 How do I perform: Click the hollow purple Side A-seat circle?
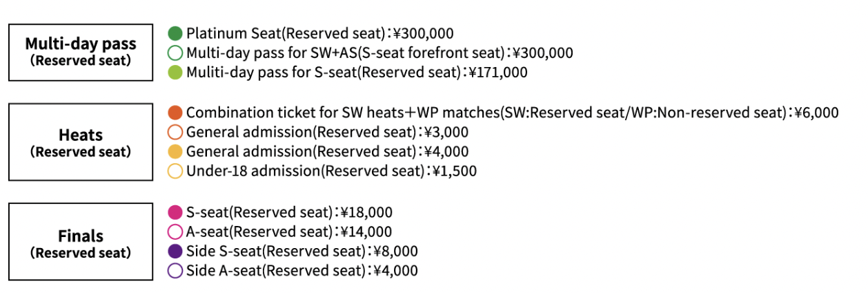175,270
